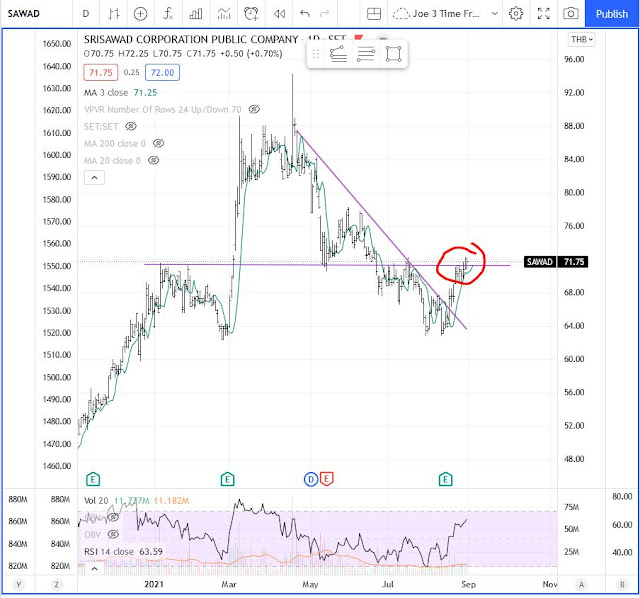Toggle visibility of SET:SET overlay

point(131,127)
